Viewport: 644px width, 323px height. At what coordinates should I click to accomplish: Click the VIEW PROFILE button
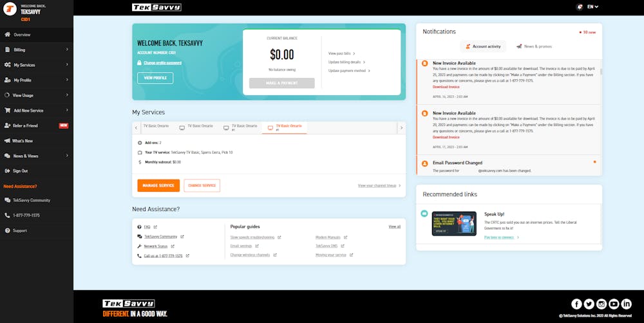pos(155,78)
